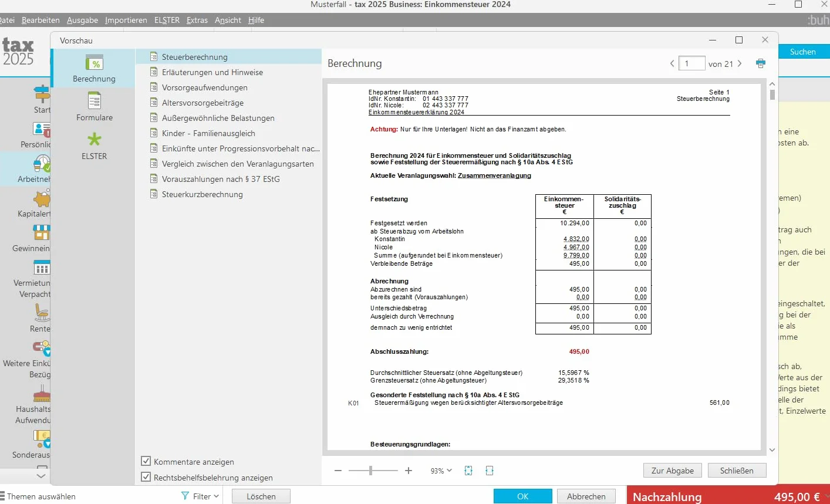The height and width of the screenshot is (504, 830).
Task: Print the tax calculation preview
Action: pos(761,63)
